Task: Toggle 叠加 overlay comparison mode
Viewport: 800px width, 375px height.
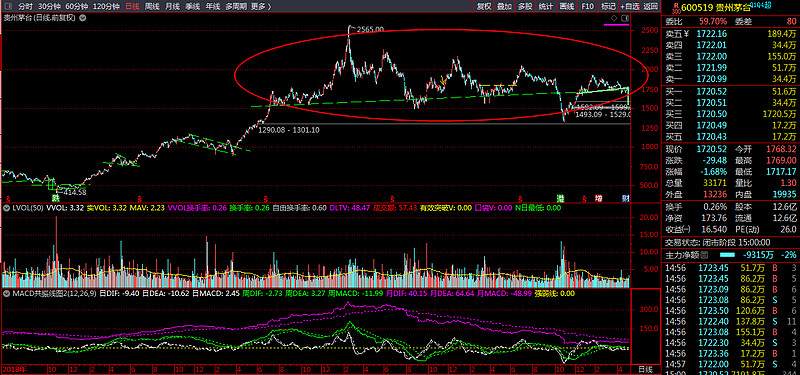Action: coord(504,6)
